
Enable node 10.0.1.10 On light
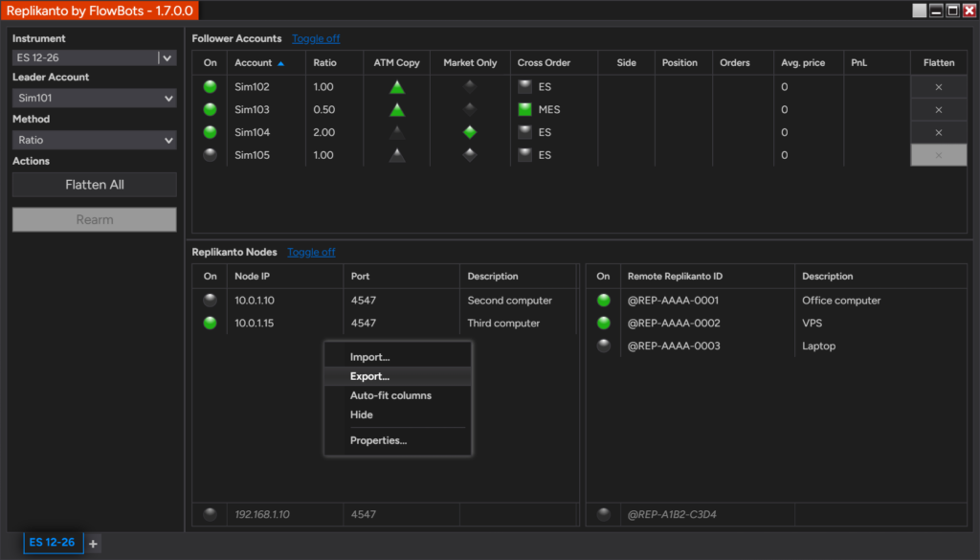pos(210,300)
